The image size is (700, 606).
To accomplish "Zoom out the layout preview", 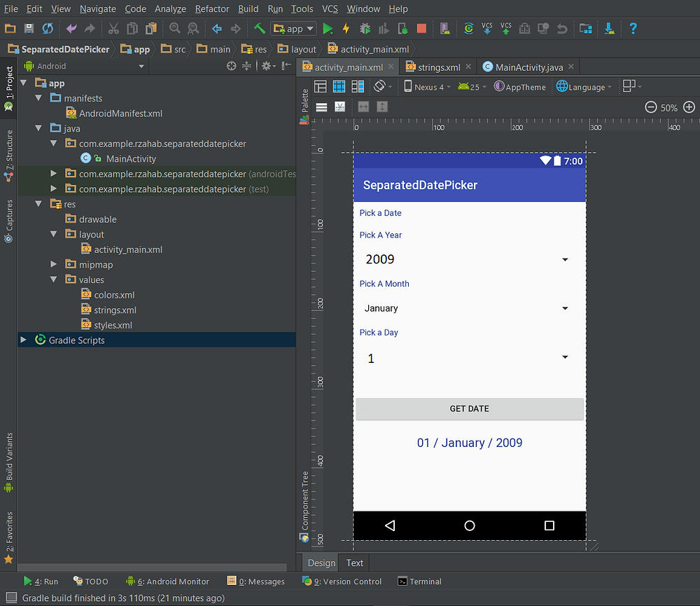I will tap(651, 107).
